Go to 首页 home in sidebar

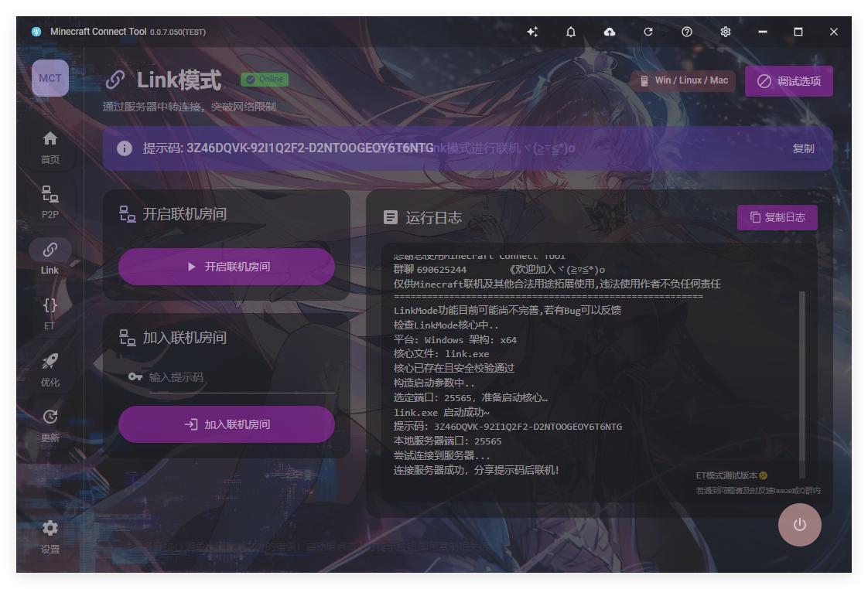click(50, 148)
